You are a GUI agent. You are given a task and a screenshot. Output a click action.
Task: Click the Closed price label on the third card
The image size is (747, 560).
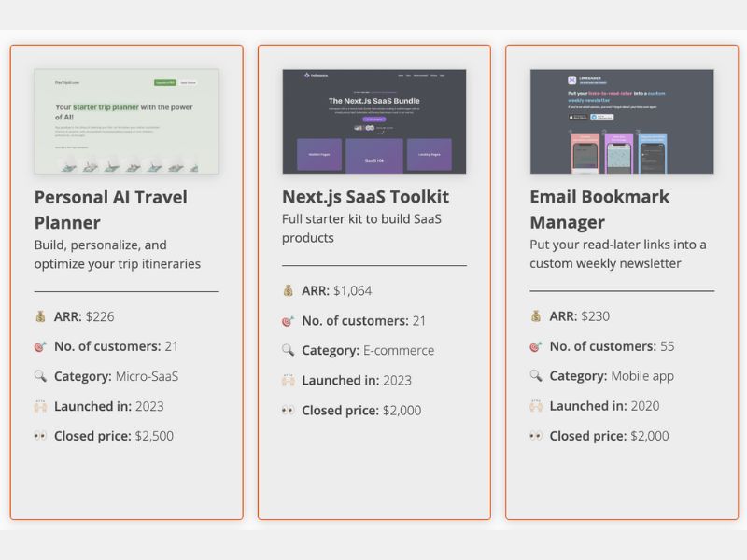pyautogui.click(x=588, y=436)
